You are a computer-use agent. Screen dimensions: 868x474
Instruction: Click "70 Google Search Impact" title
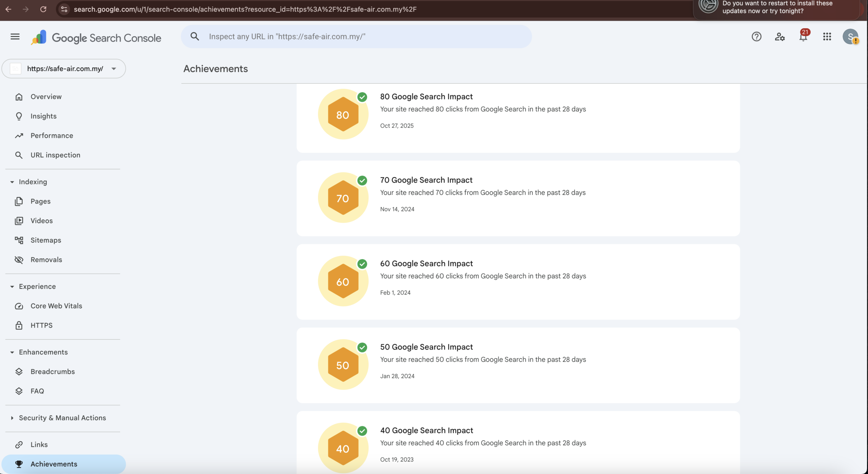tap(426, 180)
